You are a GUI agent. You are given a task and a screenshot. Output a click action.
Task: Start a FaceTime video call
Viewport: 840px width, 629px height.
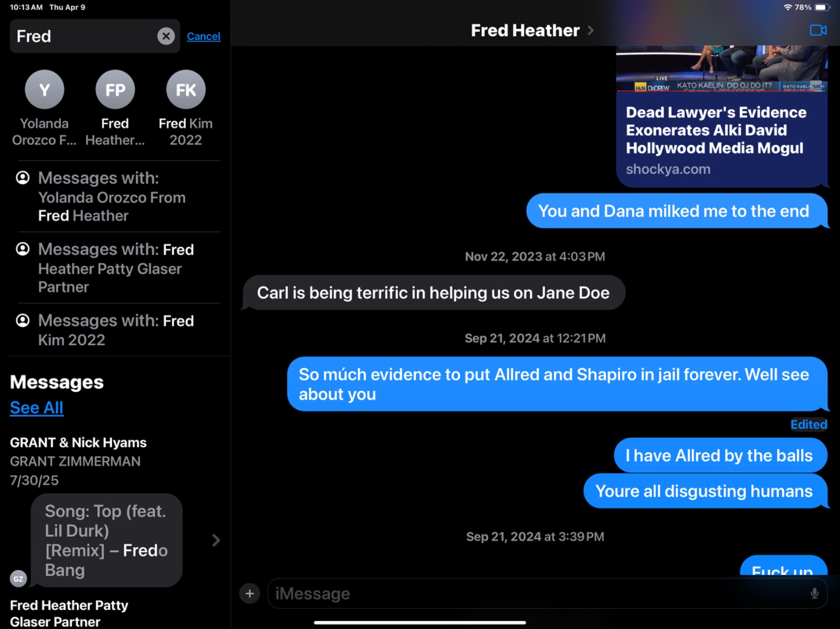818,30
